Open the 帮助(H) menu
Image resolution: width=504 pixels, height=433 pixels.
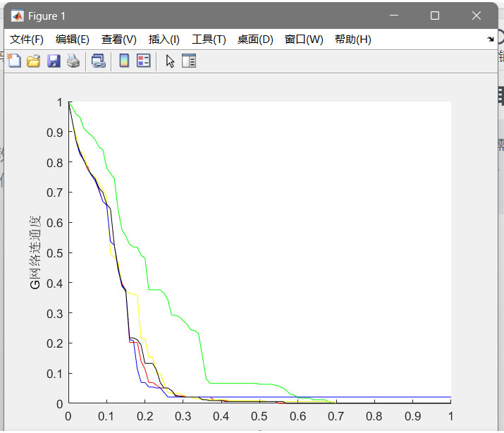pyautogui.click(x=353, y=39)
